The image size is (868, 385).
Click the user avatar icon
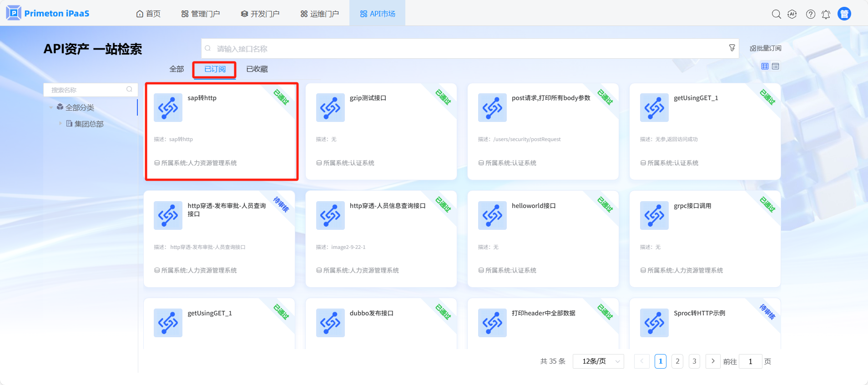point(844,14)
